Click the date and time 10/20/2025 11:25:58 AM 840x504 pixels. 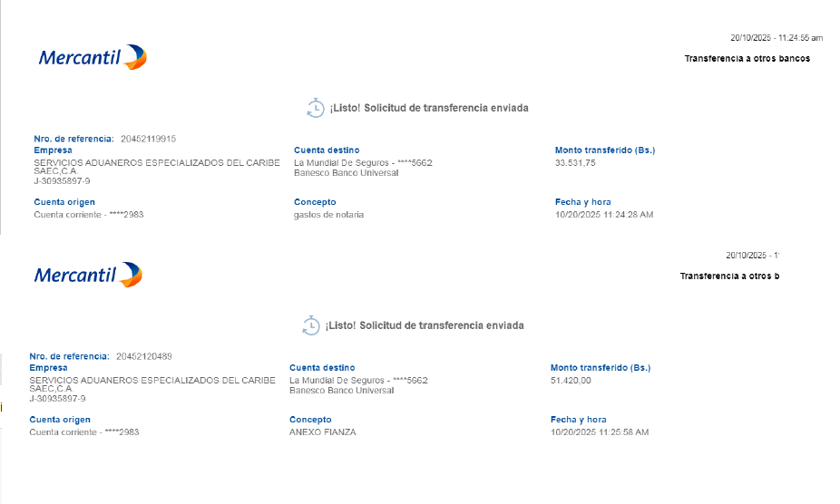point(600,432)
